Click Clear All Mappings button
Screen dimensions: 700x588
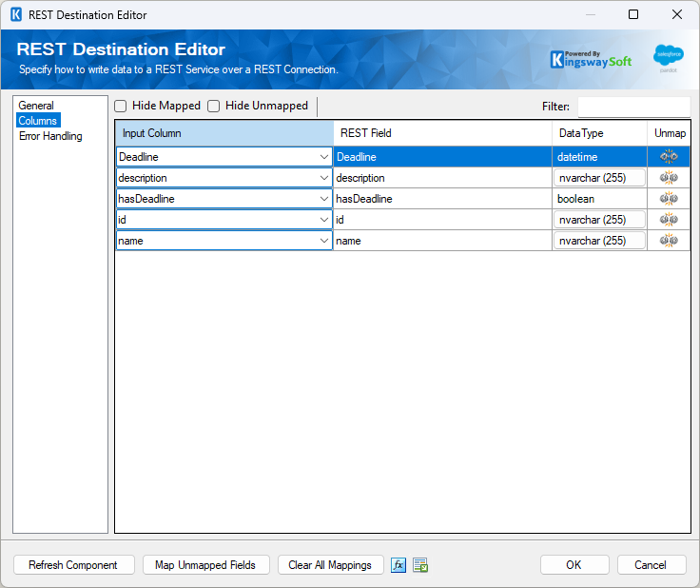(330, 565)
